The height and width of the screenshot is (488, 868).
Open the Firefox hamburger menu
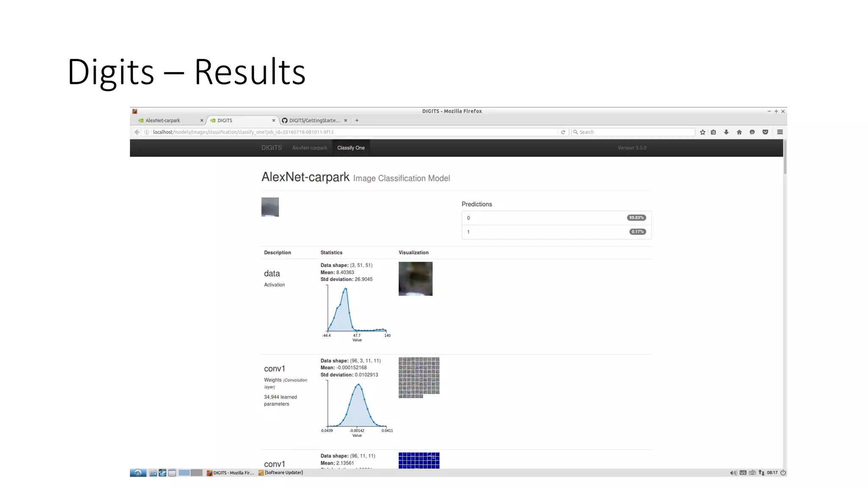(780, 132)
